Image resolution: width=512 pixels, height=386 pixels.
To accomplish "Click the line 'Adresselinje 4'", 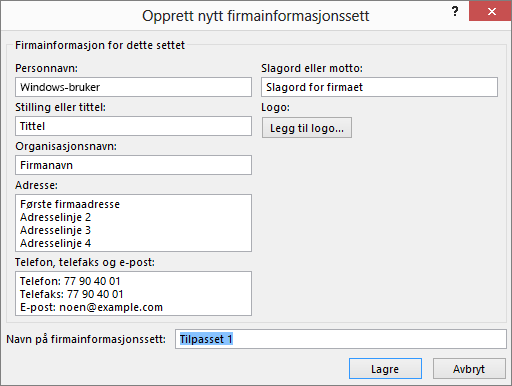I will (x=55, y=243).
